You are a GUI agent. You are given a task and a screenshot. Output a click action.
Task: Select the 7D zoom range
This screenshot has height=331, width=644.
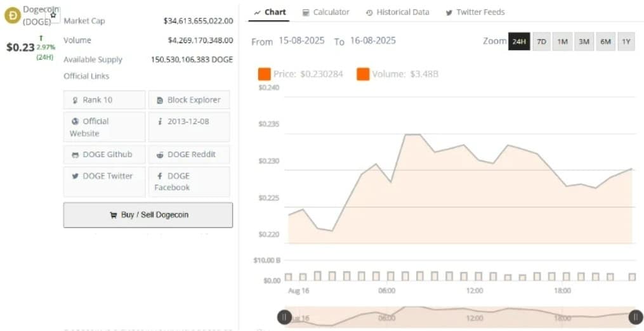tap(541, 41)
